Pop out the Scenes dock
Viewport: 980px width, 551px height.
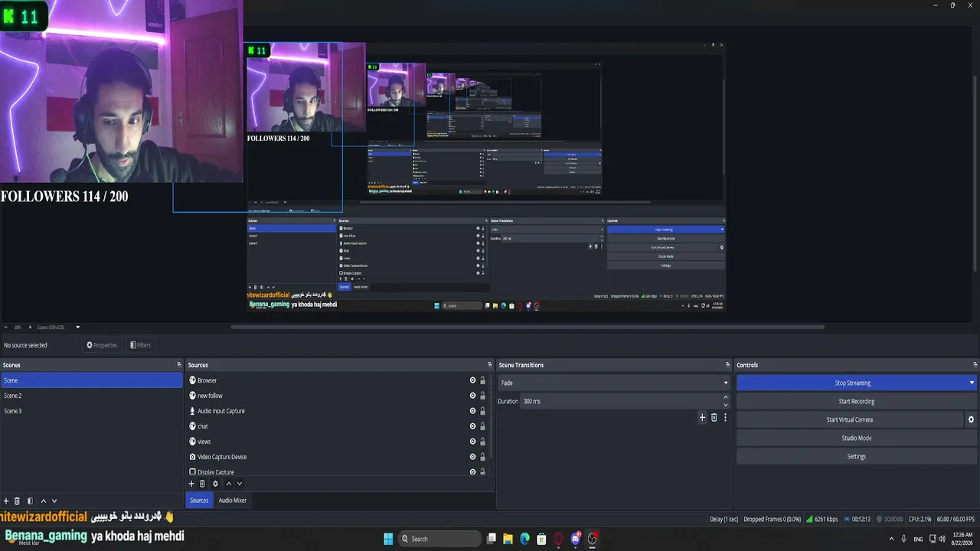pyautogui.click(x=179, y=365)
